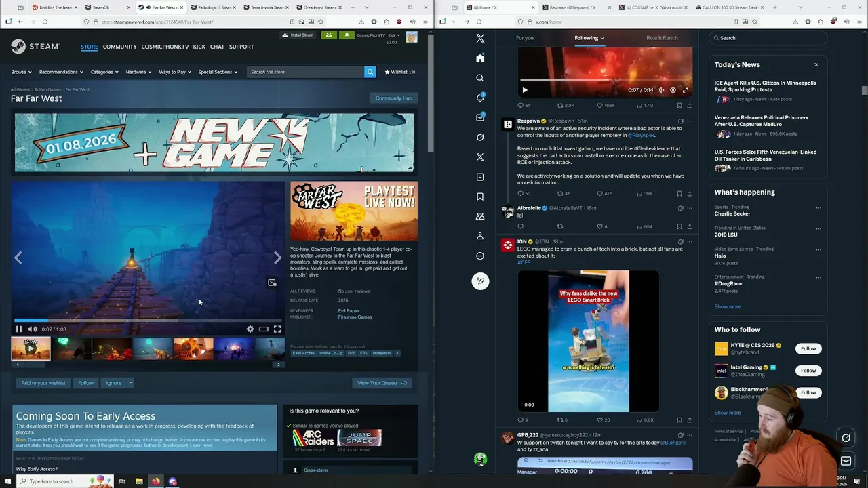Go to Home in X sidebar
Viewport: 868px width, 488px height.
[x=480, y=58]
